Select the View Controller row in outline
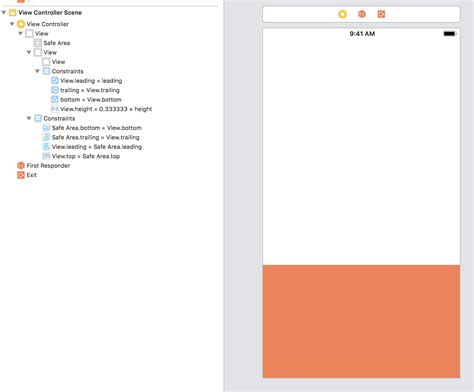The image size is (474, 392). click(48, 24)
